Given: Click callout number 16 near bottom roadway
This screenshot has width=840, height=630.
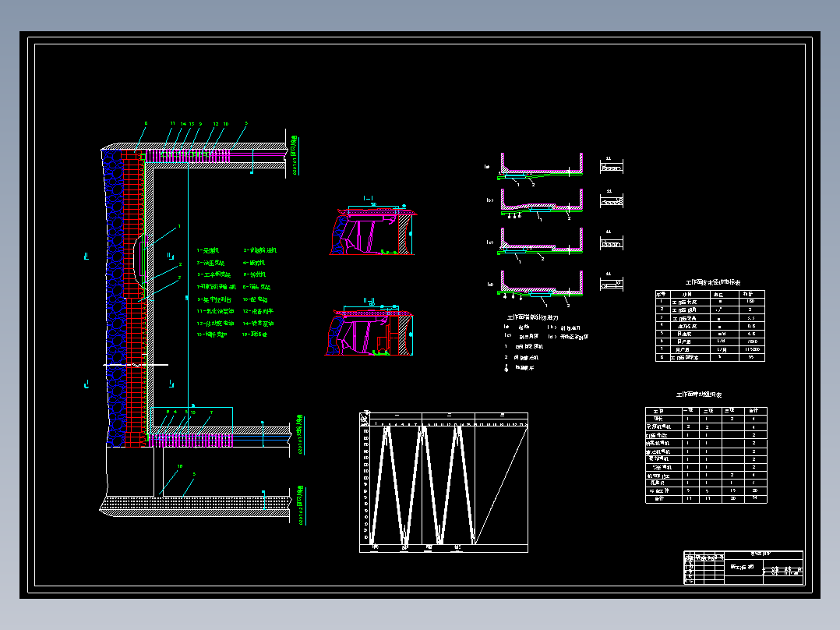Looking at the screenshot, I should (180, 466).
